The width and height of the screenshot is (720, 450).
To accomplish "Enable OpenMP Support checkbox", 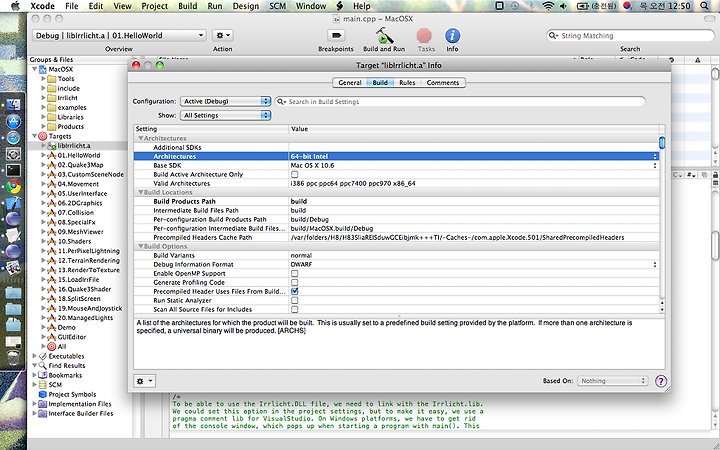I will [294, 273].
